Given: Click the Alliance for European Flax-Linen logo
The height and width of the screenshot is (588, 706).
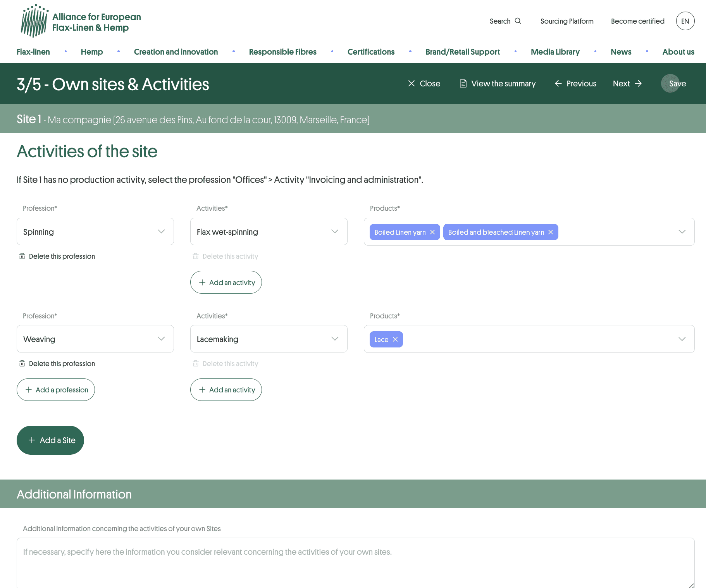Looking at the screenshot, I should (x=81, y=21).
